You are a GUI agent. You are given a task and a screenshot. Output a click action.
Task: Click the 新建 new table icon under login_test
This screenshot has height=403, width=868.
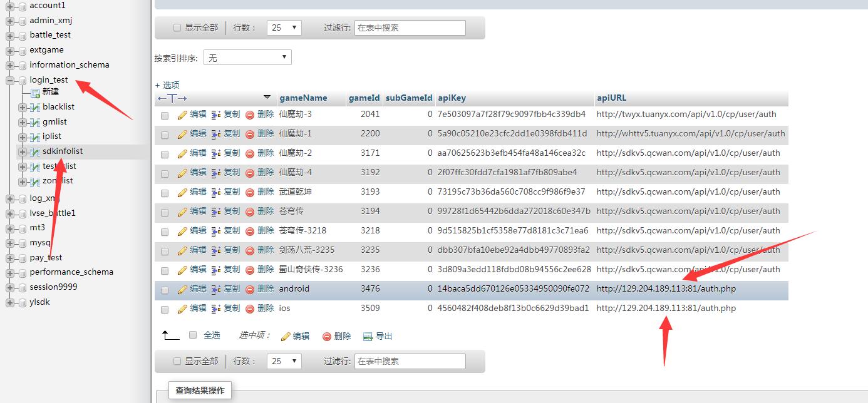[x=35, y=93]
